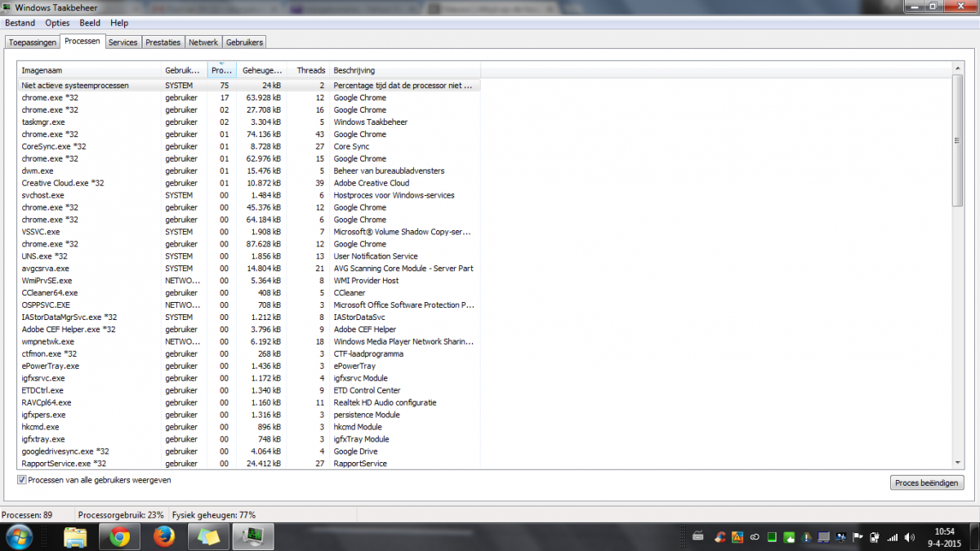Open wireless network signal icon
Screen dimensions: 980x551
pos(892,537)
